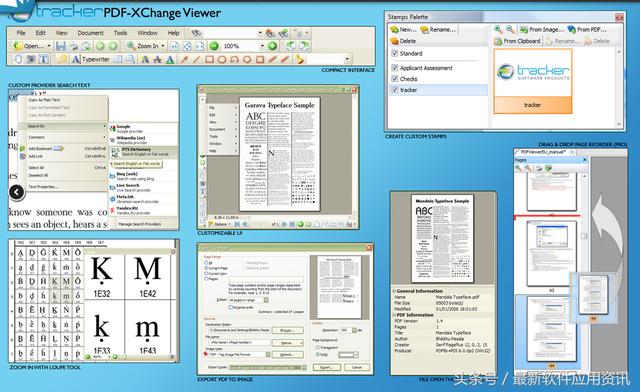Go to next view green arrow
This screenshot has height=392, width=640.
click(113, 46)
